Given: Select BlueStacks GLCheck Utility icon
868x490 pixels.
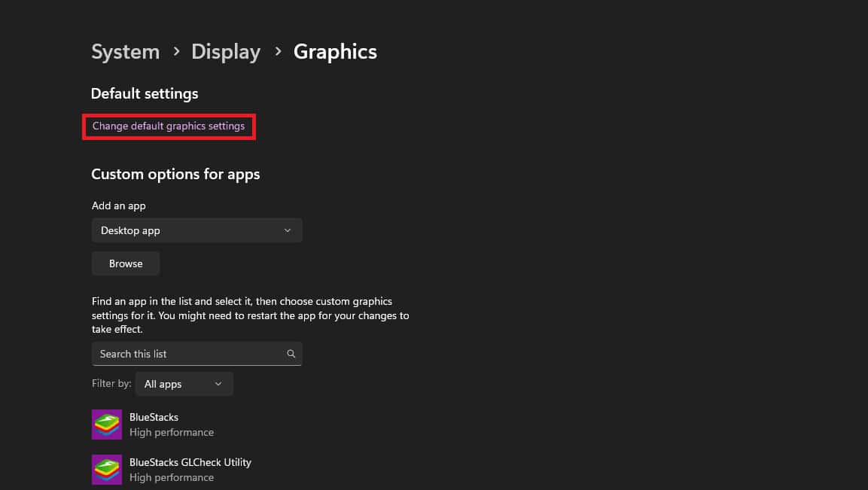Looking at the screenshot, I should (107, 470).
